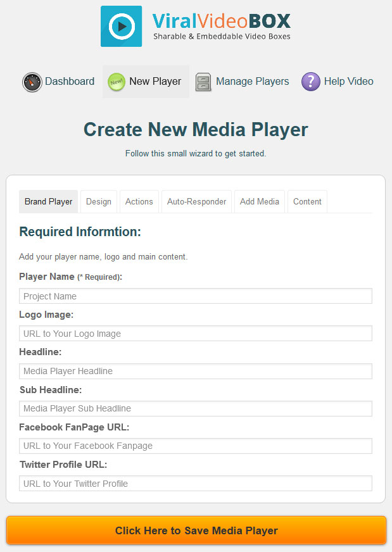392x552 pixels.
Task: Open the Dashboard link
Action: pos(70,81)
